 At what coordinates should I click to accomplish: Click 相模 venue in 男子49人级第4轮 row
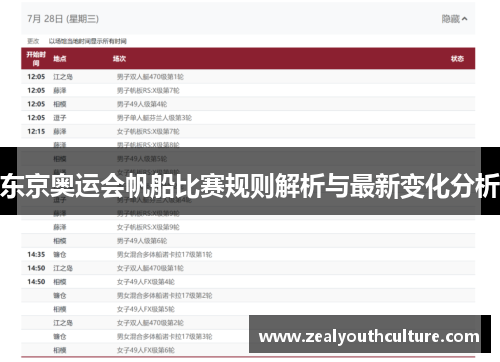(60, 104)
